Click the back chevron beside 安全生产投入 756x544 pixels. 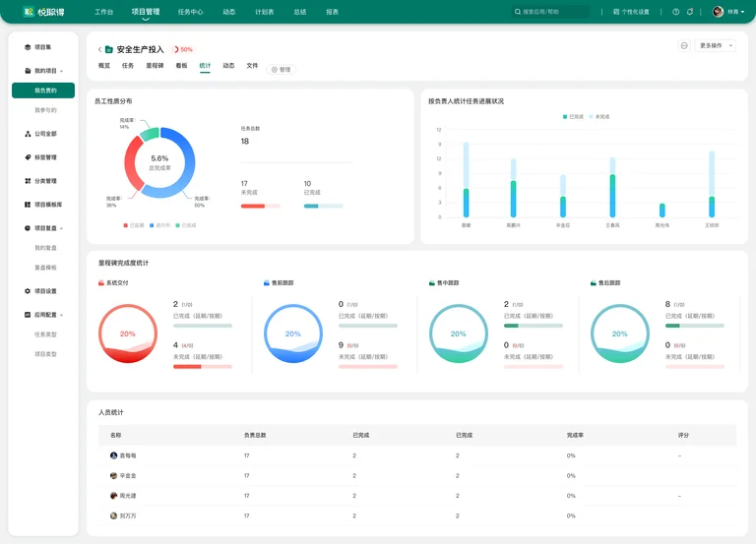click(x=99, y=49)
